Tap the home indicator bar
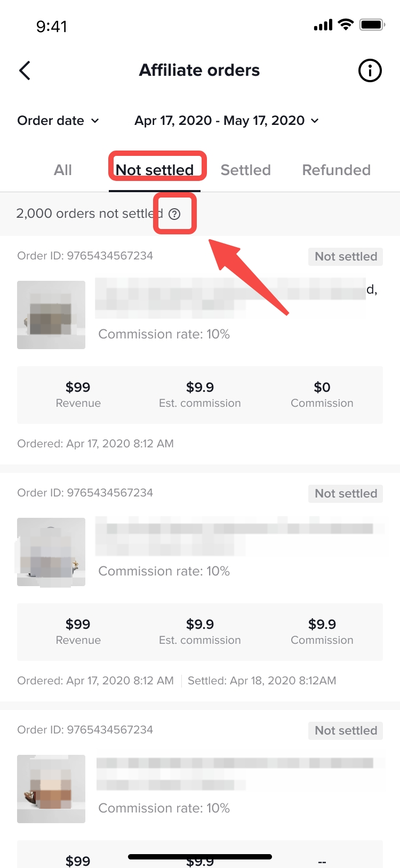Image resolution: width=400 pixels, height=868 pixels. (x=200, y=857)
